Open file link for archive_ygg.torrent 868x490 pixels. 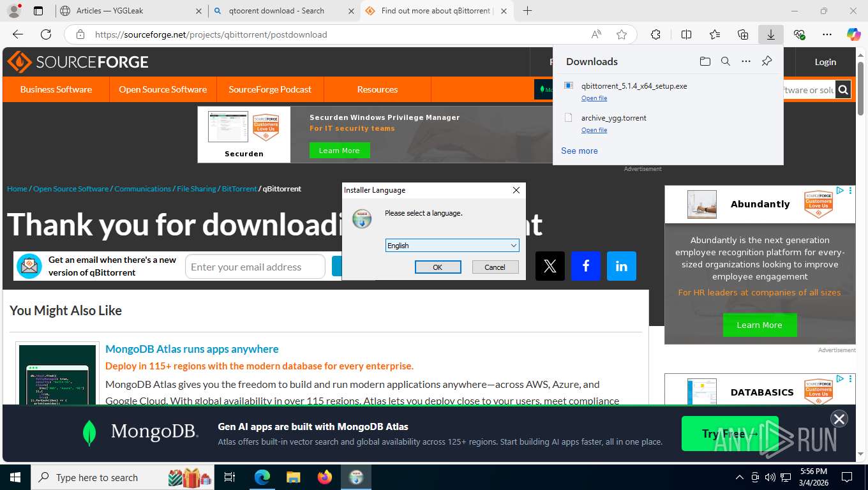(594, 130)
